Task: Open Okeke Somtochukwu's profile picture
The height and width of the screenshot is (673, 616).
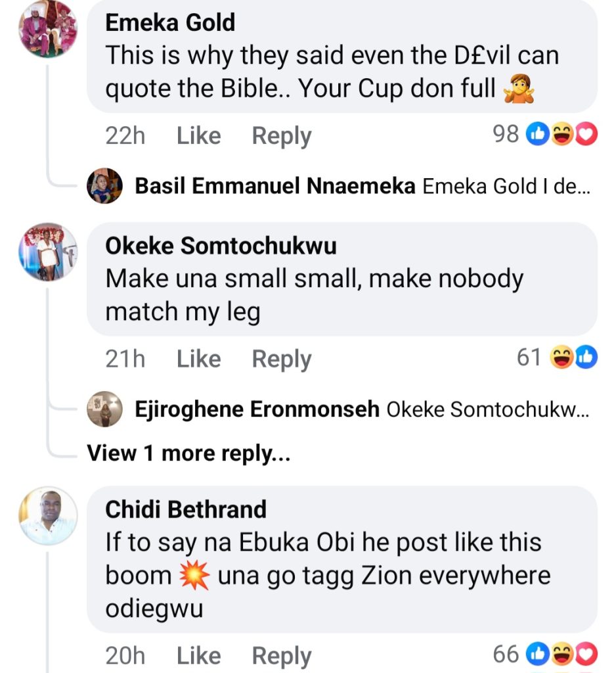Action: click(48, 252)
